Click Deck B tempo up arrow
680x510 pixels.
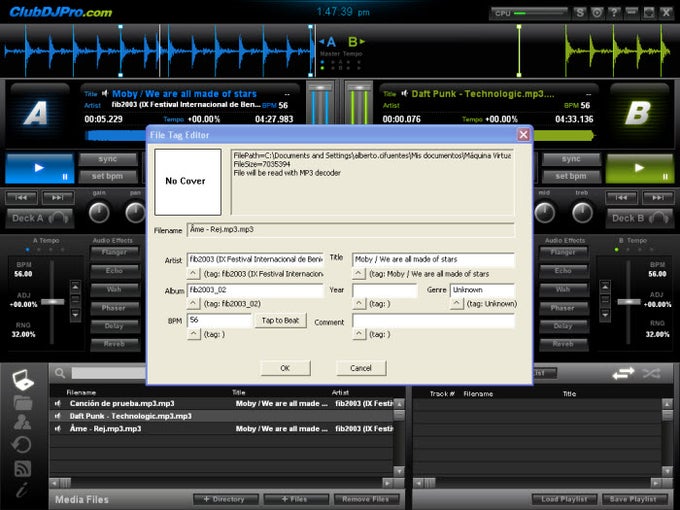coord(605,287)
